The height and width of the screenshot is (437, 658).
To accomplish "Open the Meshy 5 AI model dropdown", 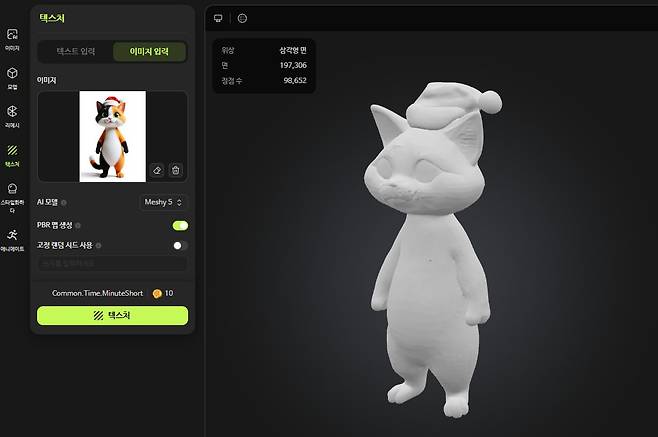I will coord(162,202).
